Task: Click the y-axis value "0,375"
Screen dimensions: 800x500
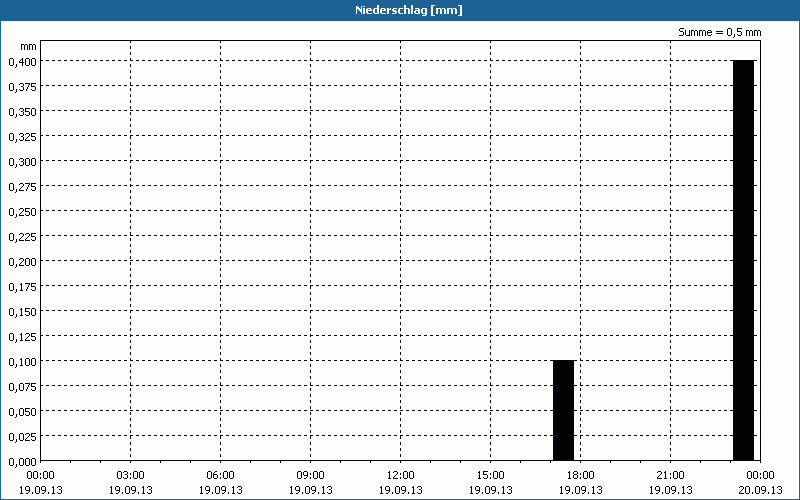Action: click(22, 86)
